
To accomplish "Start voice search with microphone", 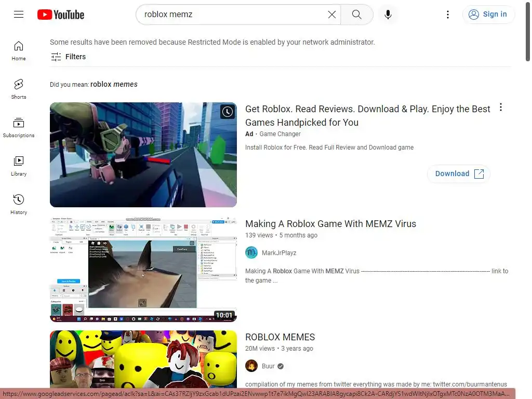I will point(388,14).
